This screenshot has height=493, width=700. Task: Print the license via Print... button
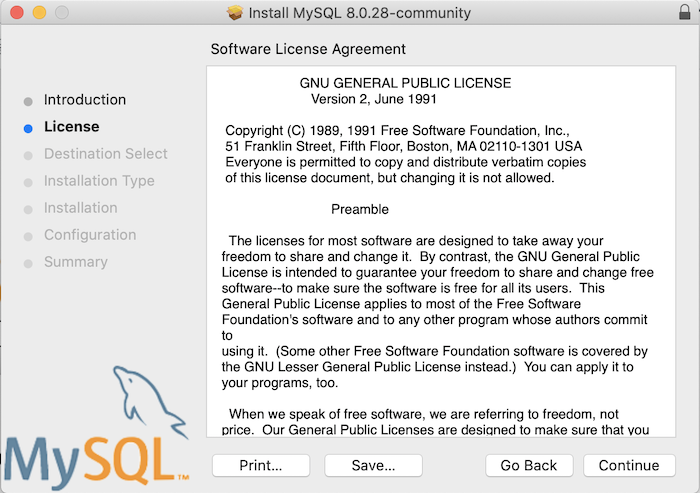261,466
